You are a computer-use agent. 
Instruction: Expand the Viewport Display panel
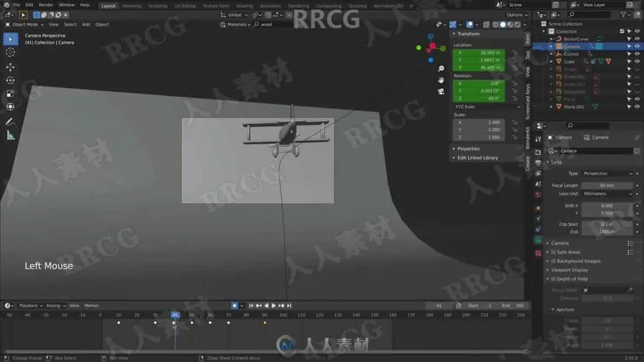[568, 270]
